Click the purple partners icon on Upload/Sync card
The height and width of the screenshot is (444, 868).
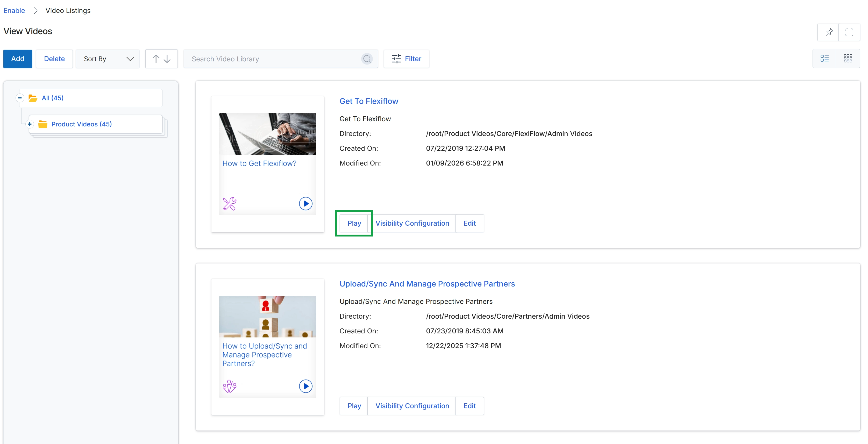point(230,386)
